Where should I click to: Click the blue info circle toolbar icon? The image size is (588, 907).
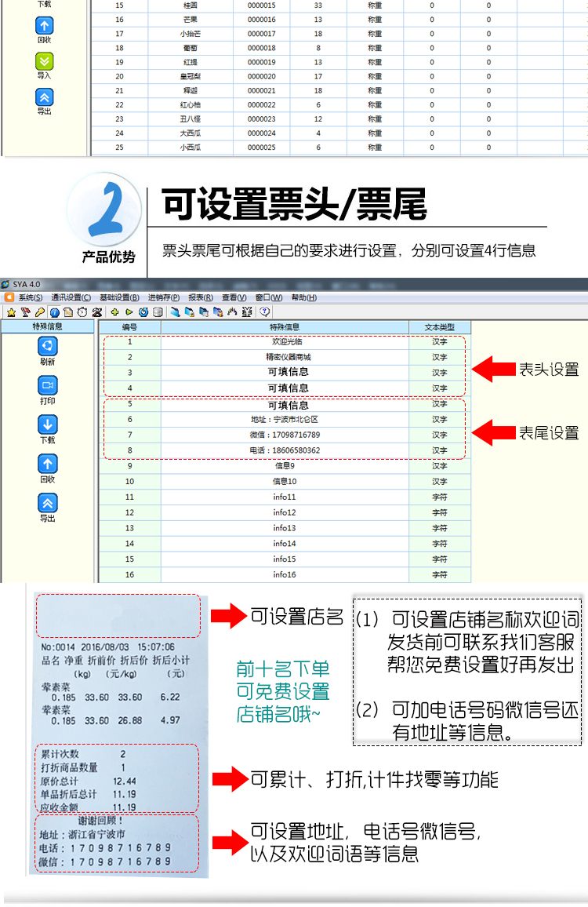coord(54,312)
